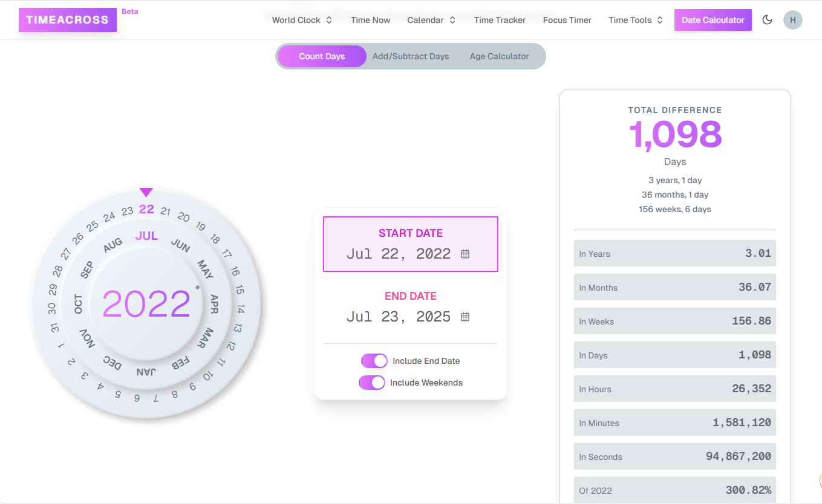
Task: Select day 22 on the day dial
Action: click(x=146, y=209)
